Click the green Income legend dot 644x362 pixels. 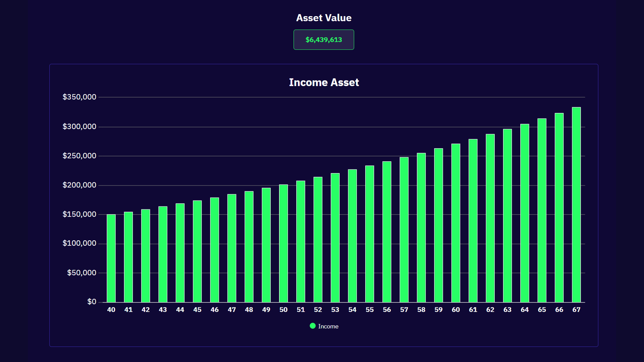(313, 326)
